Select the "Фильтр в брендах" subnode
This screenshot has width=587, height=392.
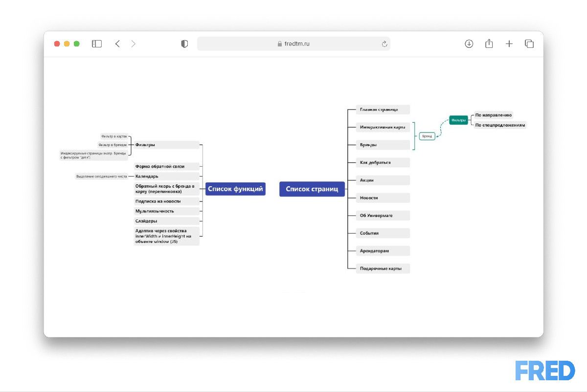[x=113, y=145]
